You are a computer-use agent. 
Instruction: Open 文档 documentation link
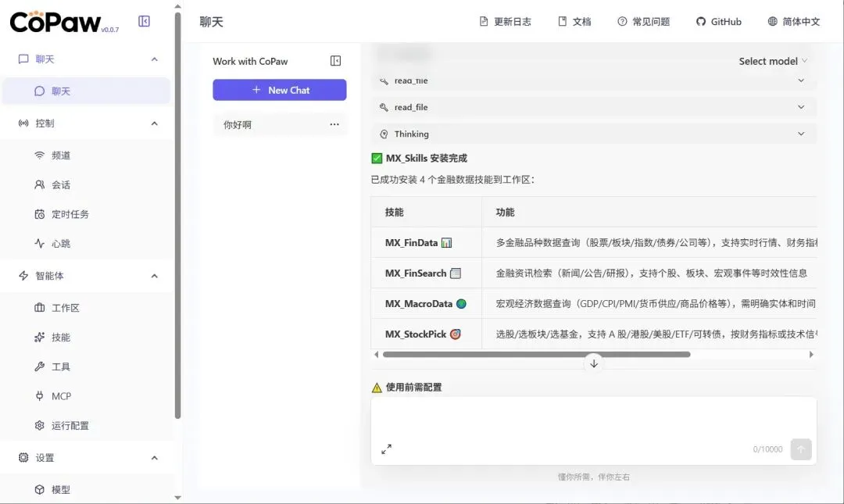pos(574,22)
